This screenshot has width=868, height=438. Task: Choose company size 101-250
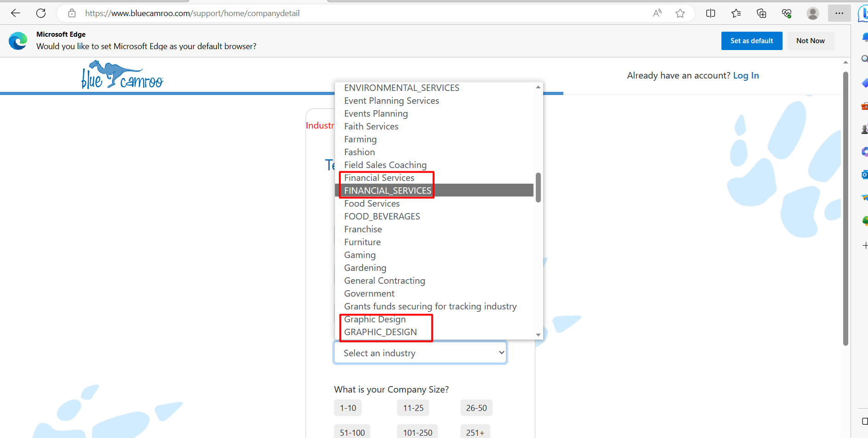[x=418, y=432]
